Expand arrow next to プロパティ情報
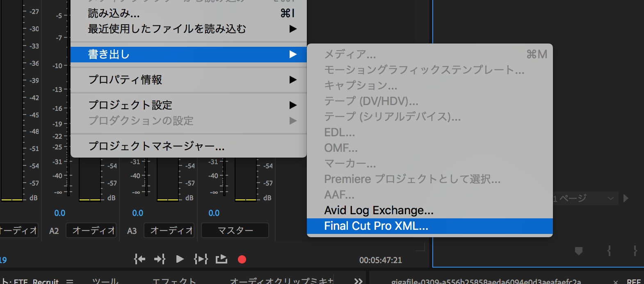The height and width of the screenshot is (284, 644). (x=293, y=80)
